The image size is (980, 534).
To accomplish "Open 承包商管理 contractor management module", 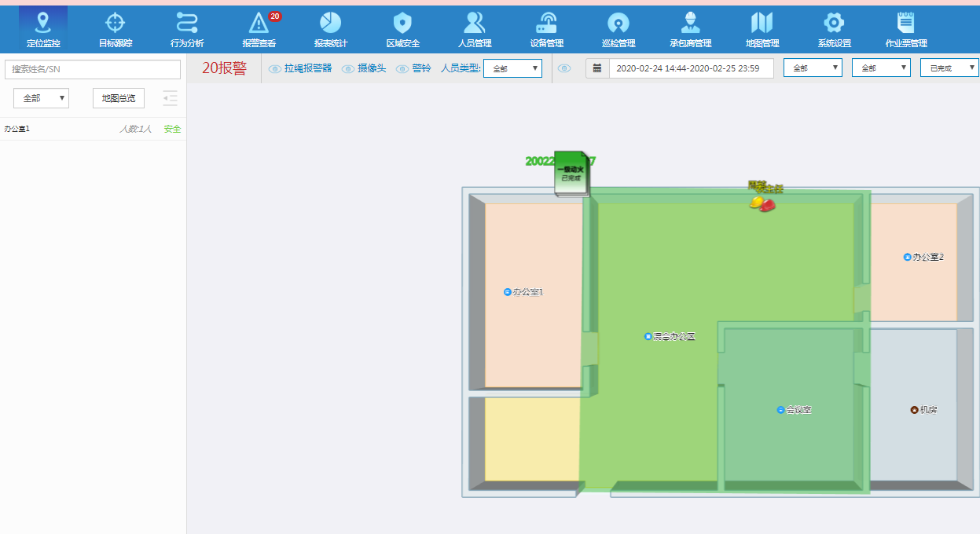I will [690, 30].
